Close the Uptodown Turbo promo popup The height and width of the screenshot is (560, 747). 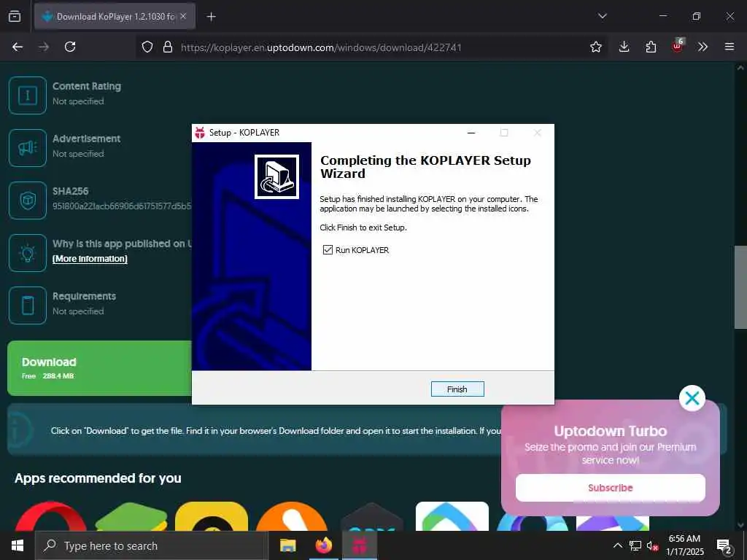(x=692, y=398)
